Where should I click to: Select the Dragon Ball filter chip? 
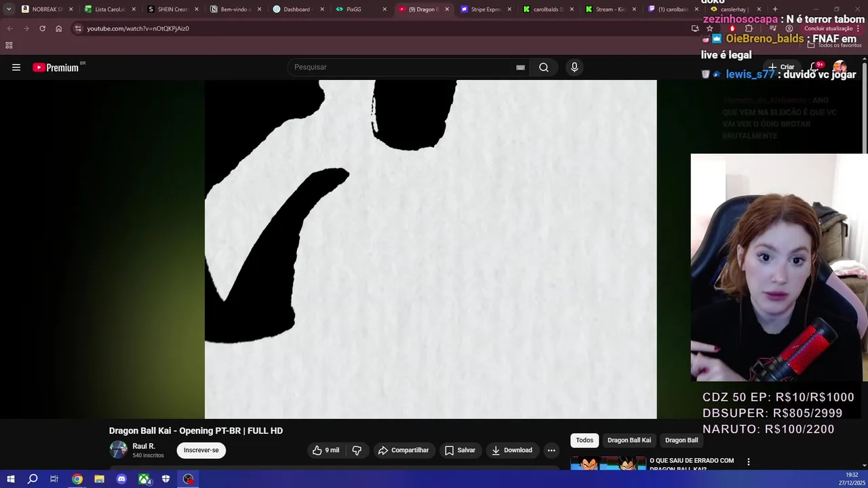point(682,441)
